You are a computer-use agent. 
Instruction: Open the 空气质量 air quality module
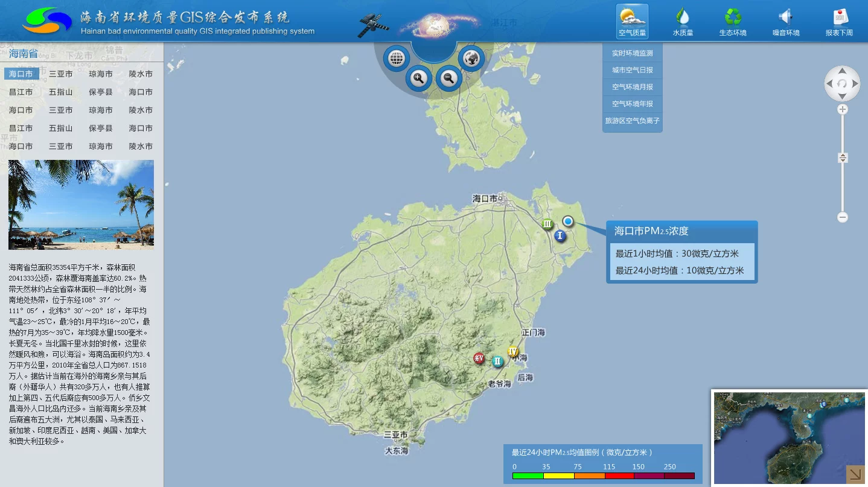632,21
